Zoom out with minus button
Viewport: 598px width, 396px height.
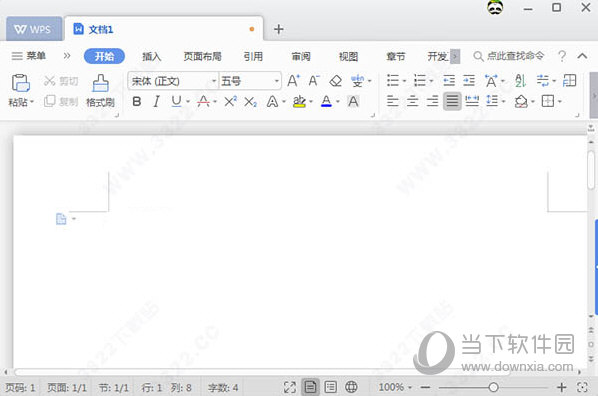coord(426,387)
